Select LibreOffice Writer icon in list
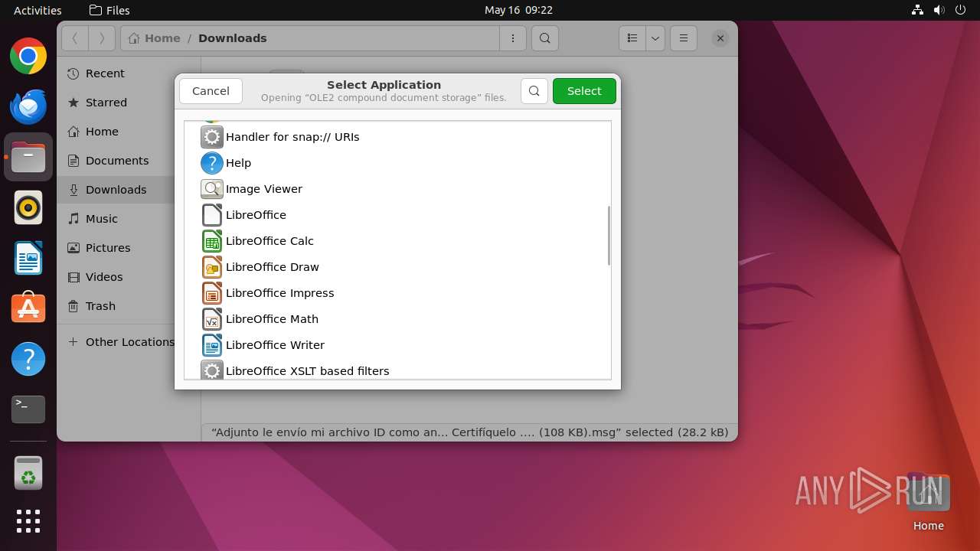 pos(212,345)
